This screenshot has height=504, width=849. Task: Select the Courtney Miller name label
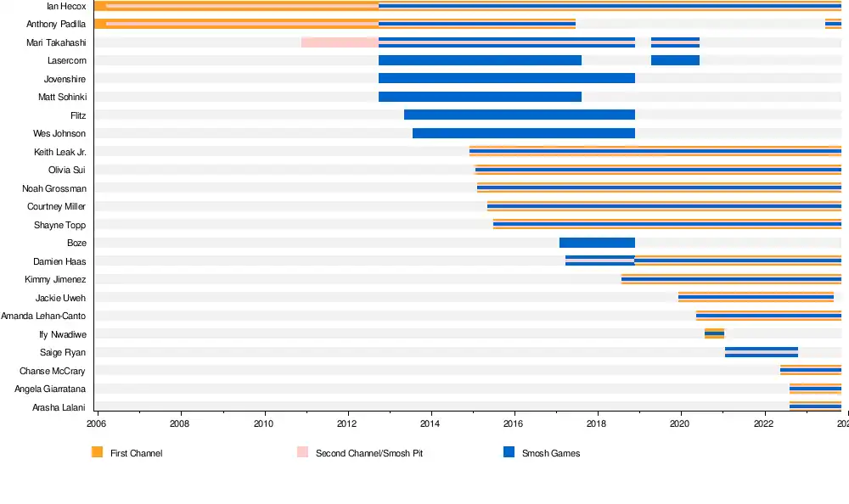56,206
